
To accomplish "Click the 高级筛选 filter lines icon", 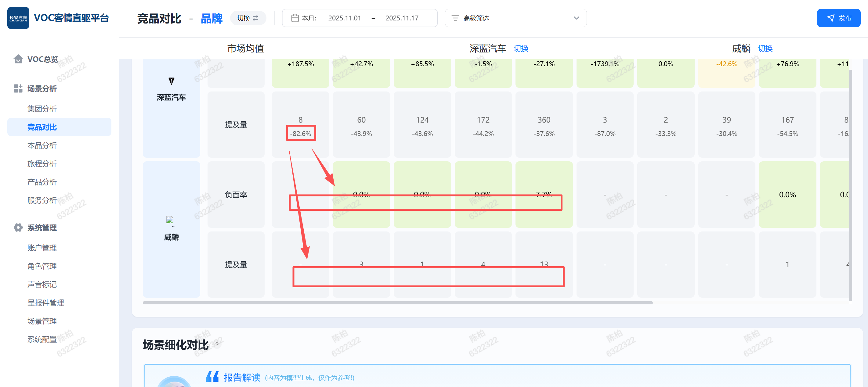I will tap(455, 18).
